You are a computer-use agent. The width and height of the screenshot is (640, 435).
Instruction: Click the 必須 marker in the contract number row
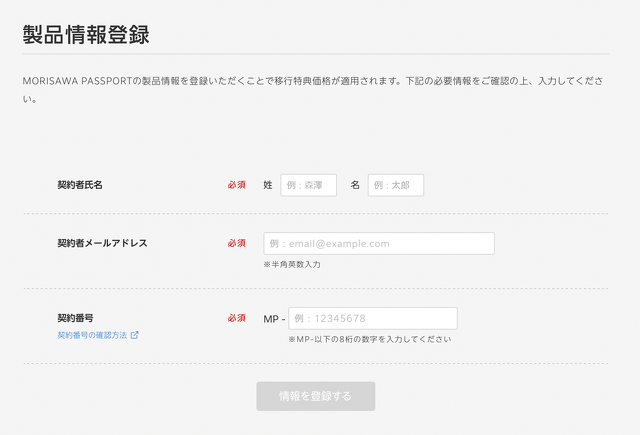tap(236, 318)
